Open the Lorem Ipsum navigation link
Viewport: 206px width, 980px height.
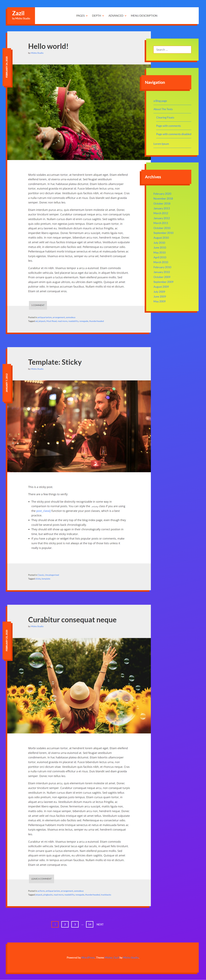coord(161,144)
